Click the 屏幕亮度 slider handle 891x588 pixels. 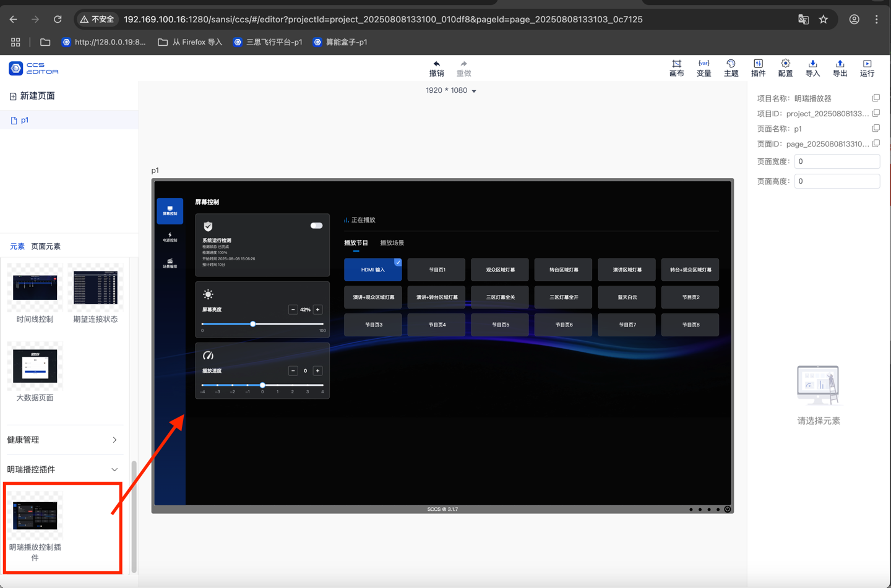(252, 324)
